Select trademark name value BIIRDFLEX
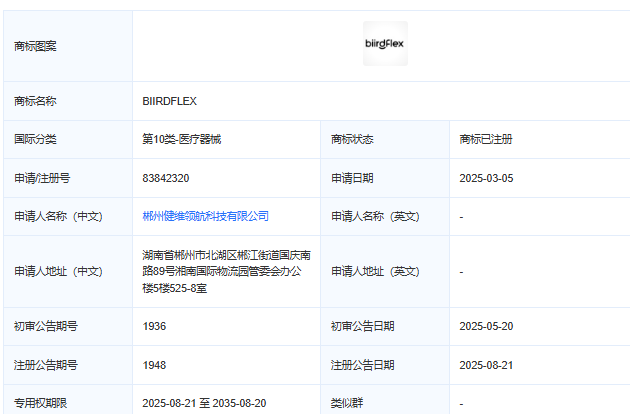The image size is (630, 414). tap(170, 101)
